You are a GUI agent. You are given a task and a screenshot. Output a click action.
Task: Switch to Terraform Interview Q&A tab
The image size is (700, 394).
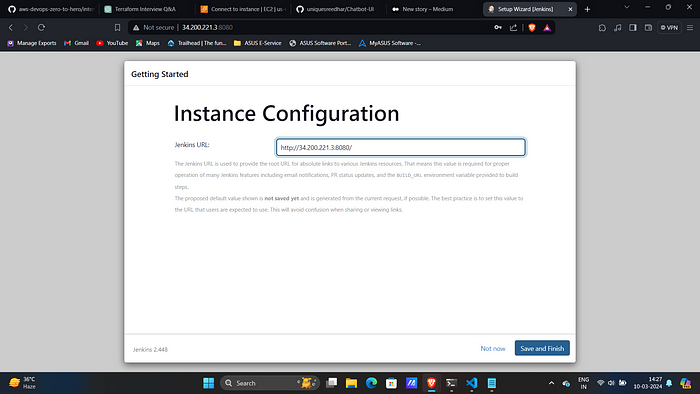[145, 9]
